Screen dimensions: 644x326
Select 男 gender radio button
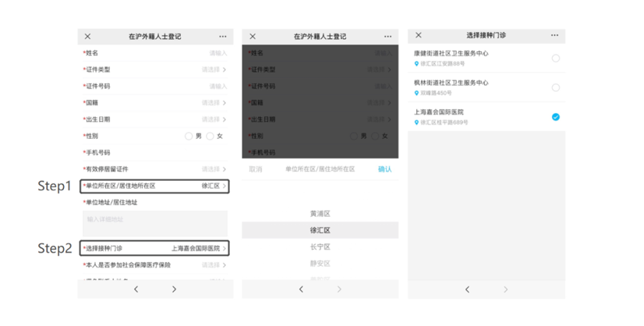tap(189, 136)
